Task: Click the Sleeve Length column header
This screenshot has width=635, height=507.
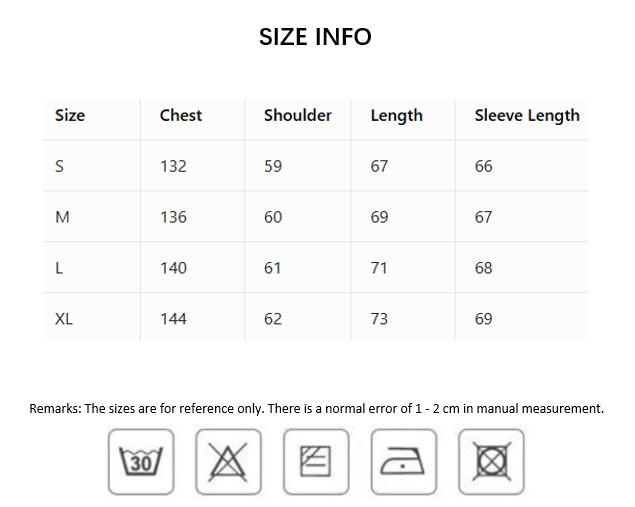Action: click(x=527, y=115)
